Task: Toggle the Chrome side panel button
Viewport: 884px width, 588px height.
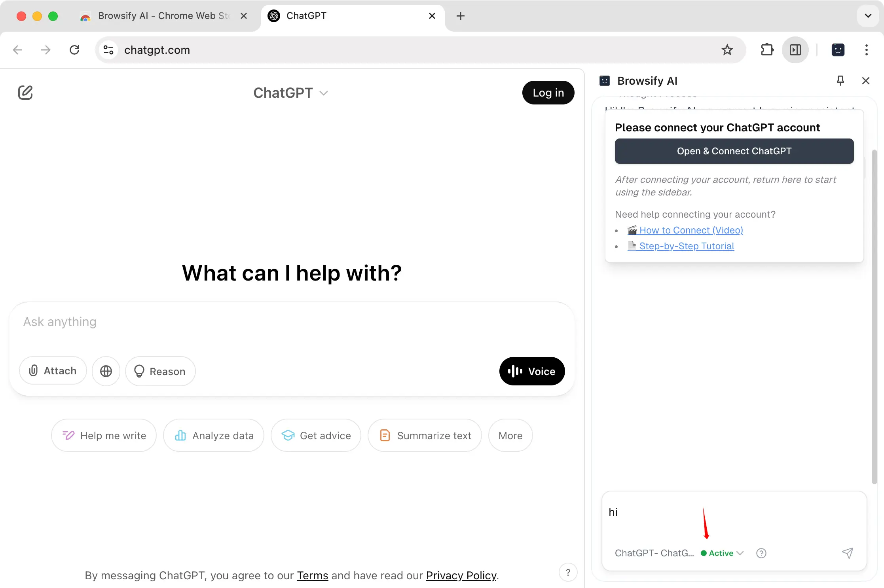Action: (x=795, y=50)
